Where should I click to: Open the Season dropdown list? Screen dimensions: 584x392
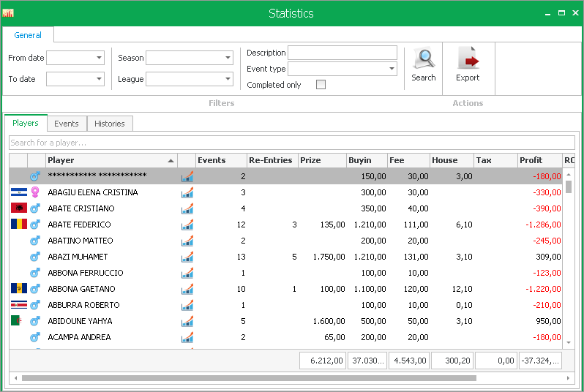coord(228,58)
